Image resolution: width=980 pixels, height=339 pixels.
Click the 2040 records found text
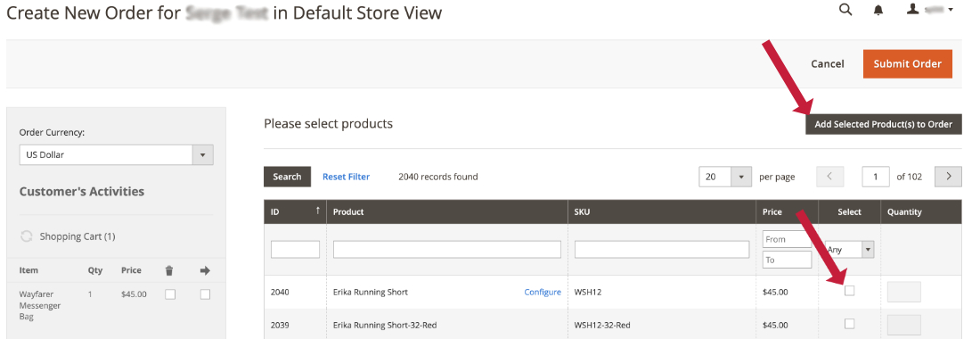coord(438,177)
